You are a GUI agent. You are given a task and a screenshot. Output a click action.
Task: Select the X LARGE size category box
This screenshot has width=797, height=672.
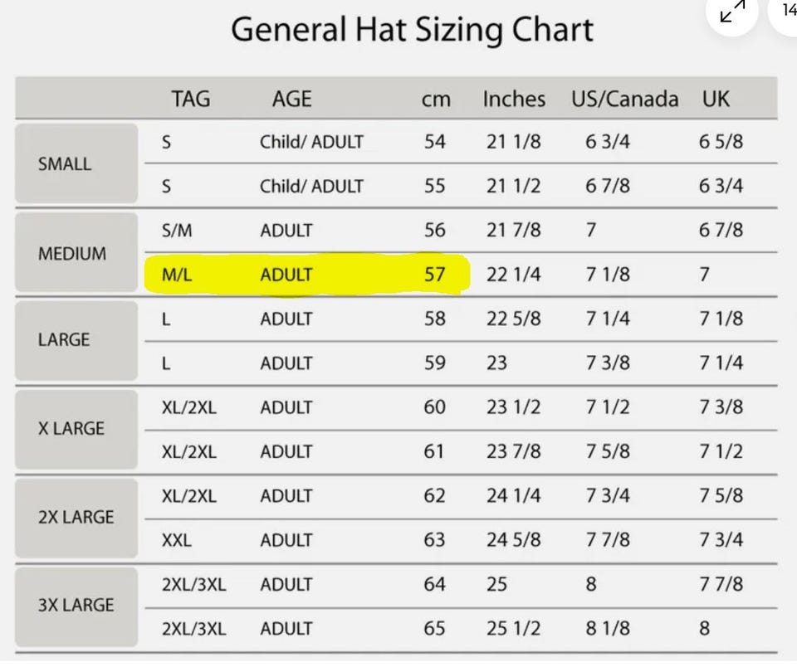(x=76, y=429)
